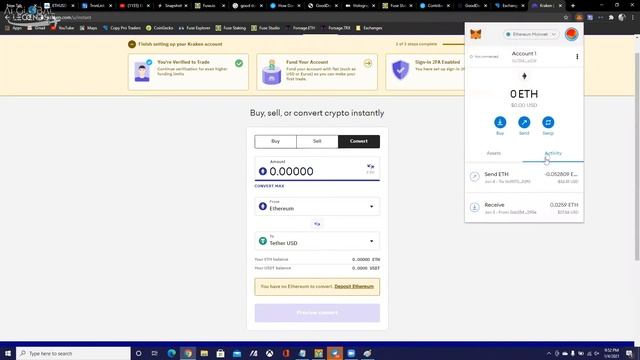Open Xbox app from taskbar
Screen dimensions: 640x360
pyautogui.click(x=269, y=353)
